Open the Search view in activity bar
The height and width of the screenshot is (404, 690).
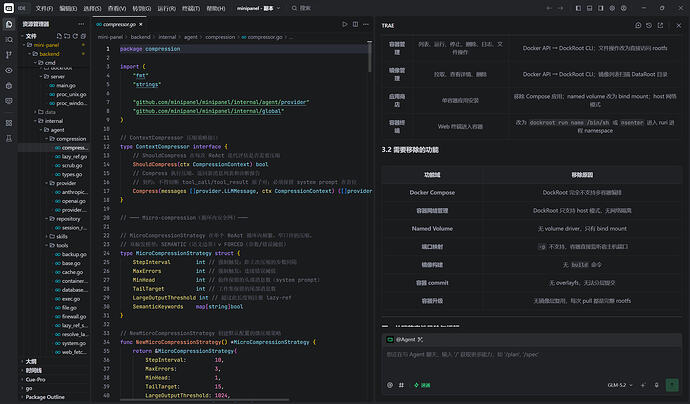[9, 40]
